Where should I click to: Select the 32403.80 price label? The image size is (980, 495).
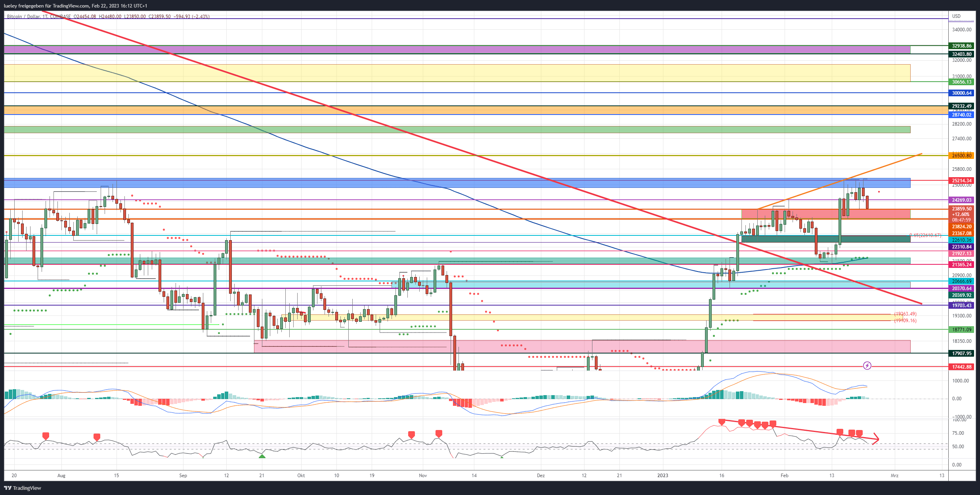[x=961, y=54]
